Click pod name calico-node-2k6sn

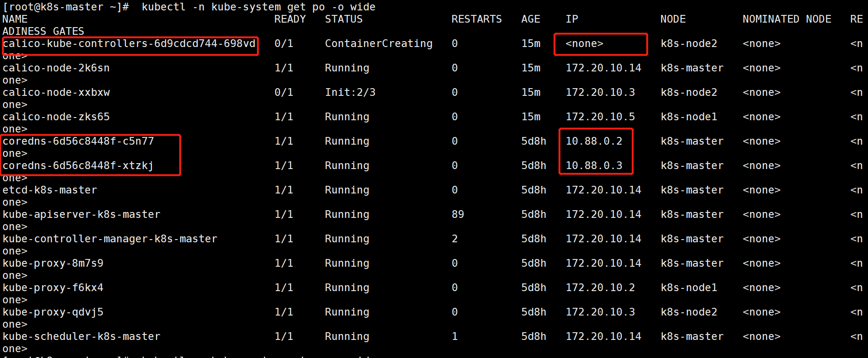coord(56,68)
